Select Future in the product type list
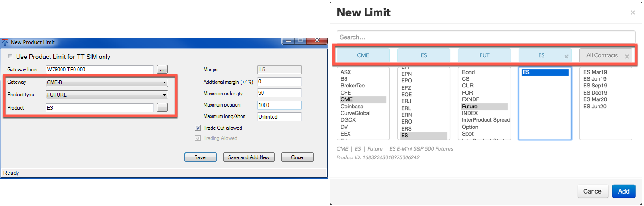The height and width of the screenshot is (206, 644). point(484,107)
